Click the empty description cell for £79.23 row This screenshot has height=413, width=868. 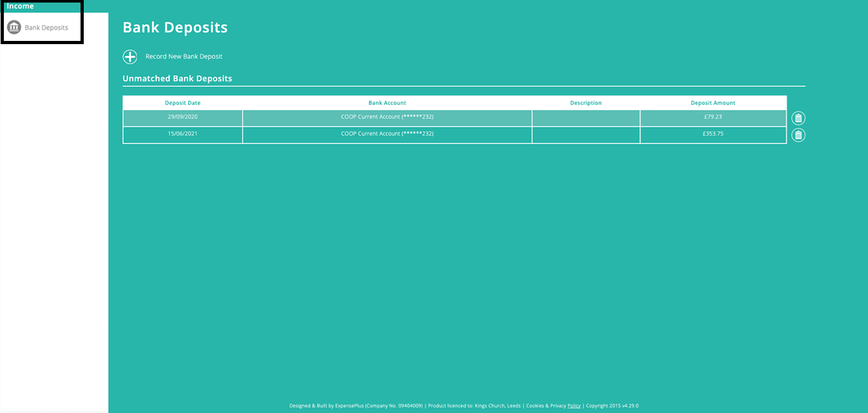586,118
